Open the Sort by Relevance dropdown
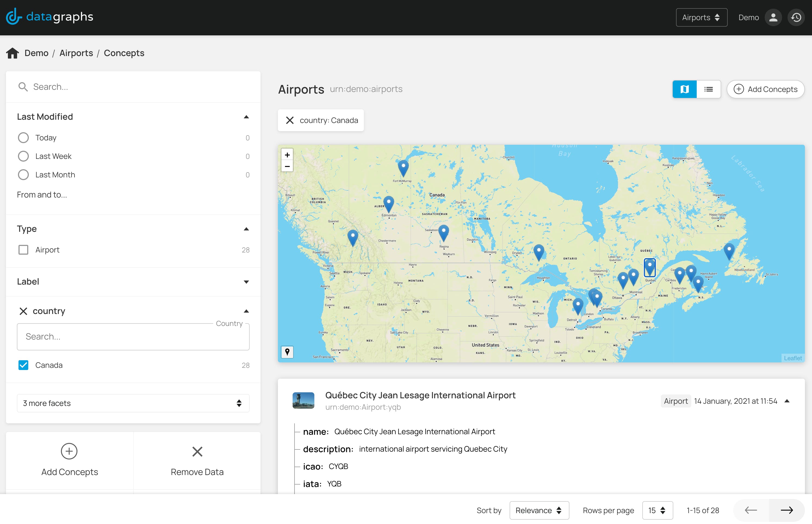Image resolution: width=812 pixels, height=524 pixels. (539, 510)
